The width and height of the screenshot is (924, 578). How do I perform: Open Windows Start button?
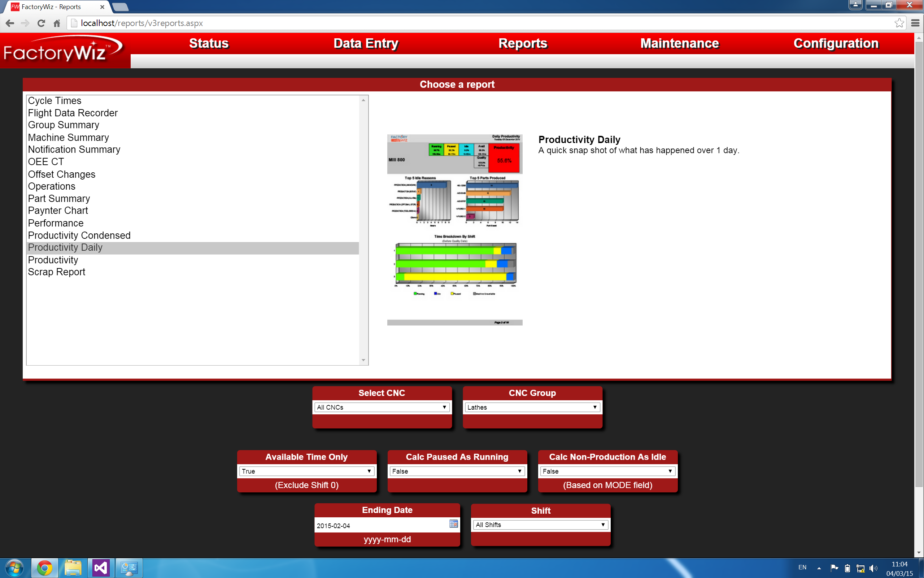(14, 568)
